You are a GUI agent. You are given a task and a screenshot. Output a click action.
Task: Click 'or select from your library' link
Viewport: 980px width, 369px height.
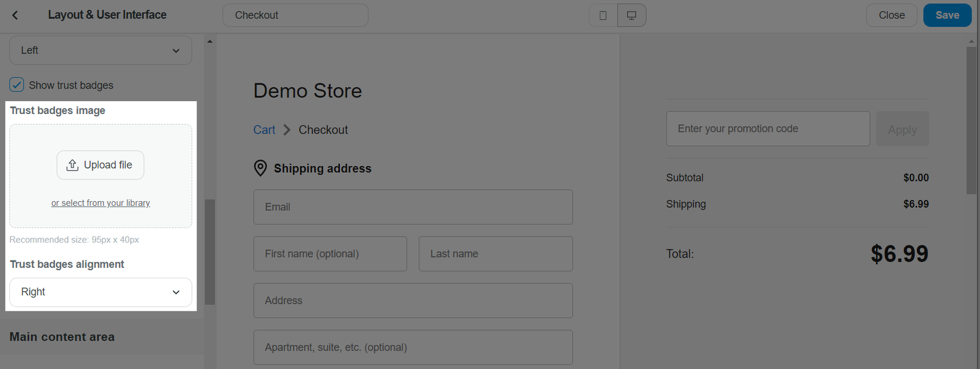coord(100,203)
